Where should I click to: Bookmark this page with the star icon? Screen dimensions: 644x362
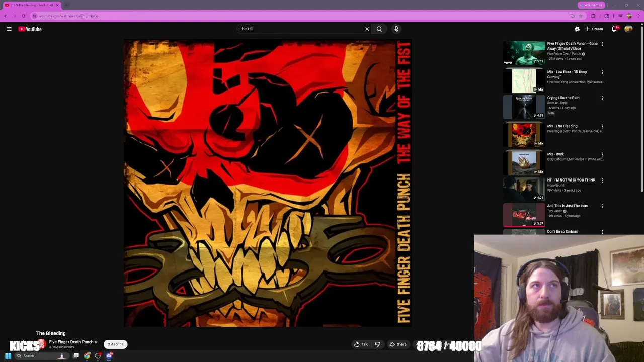581,16
